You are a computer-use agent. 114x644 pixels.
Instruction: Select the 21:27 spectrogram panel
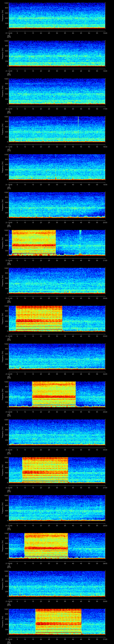tap(57, 508)
